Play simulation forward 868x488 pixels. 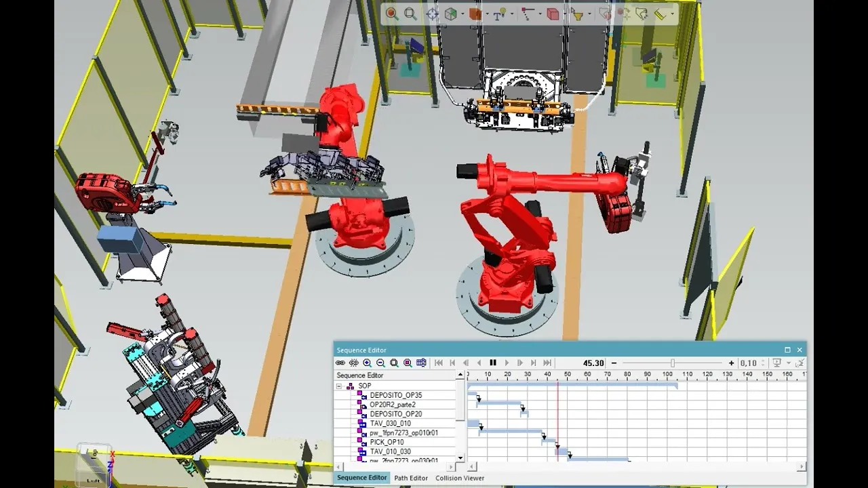tap(507, 363)
